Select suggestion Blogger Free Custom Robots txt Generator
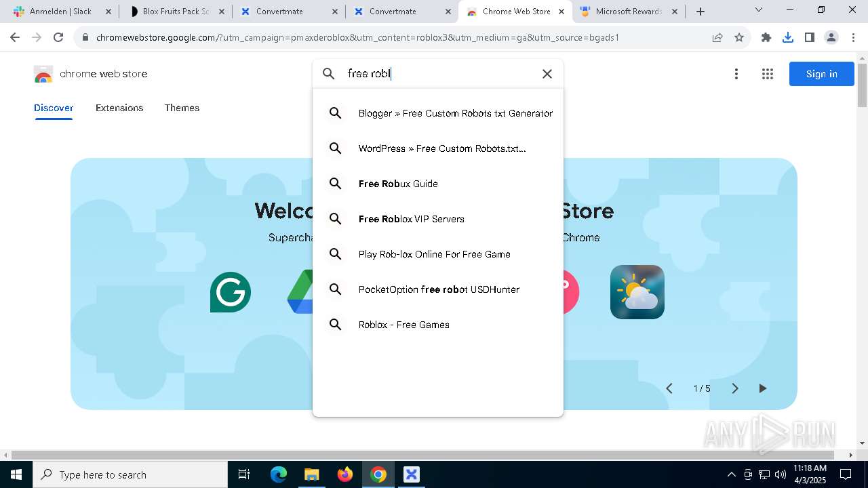The width and height of the screenshot is (868, 488). [438, 113]
